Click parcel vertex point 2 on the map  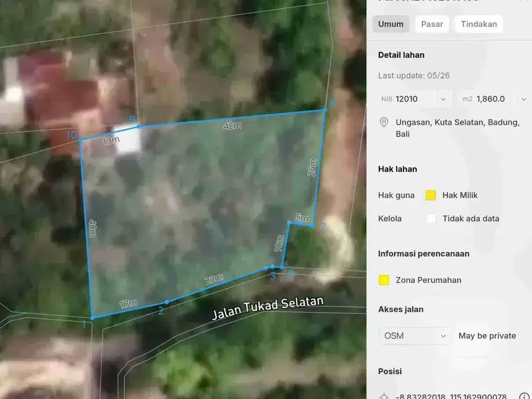[166, 302]
